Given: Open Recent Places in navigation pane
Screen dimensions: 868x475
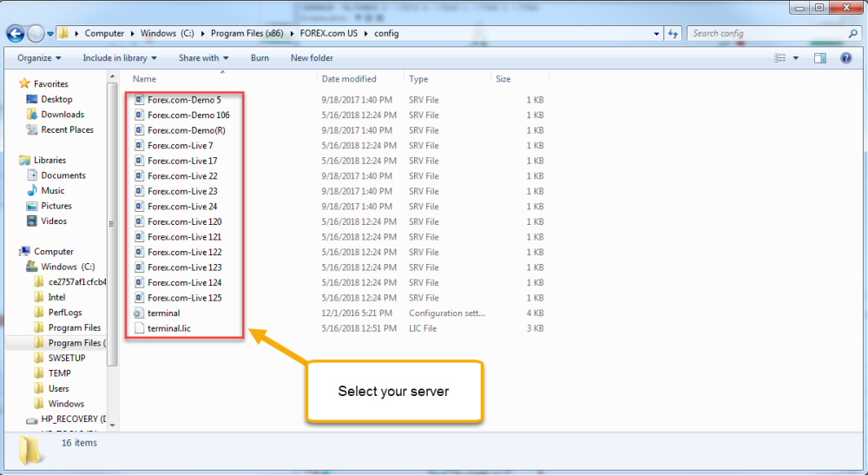Looking at the screenshot, I should click(x=67, y=130).
